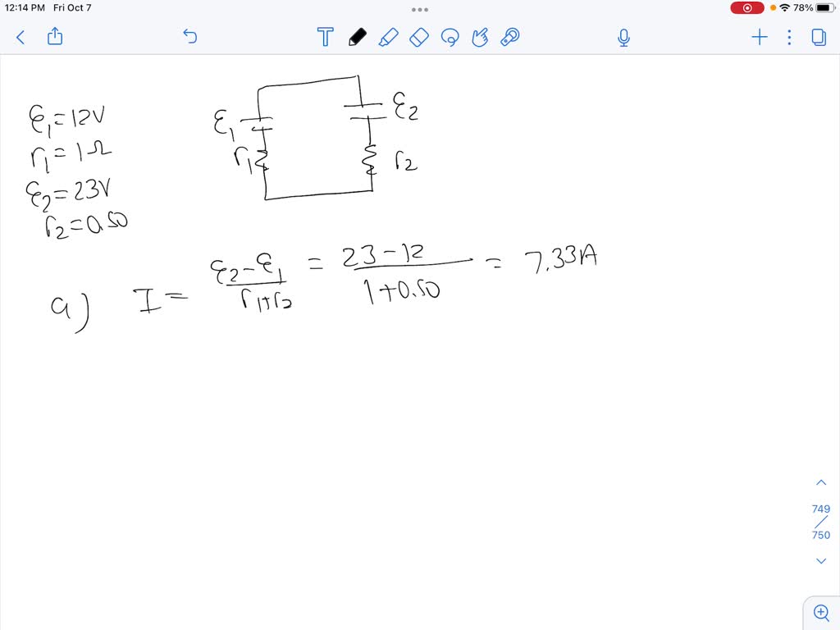Open the More options menu
Screen dimensions: 840x630
(x=788, y=37)
